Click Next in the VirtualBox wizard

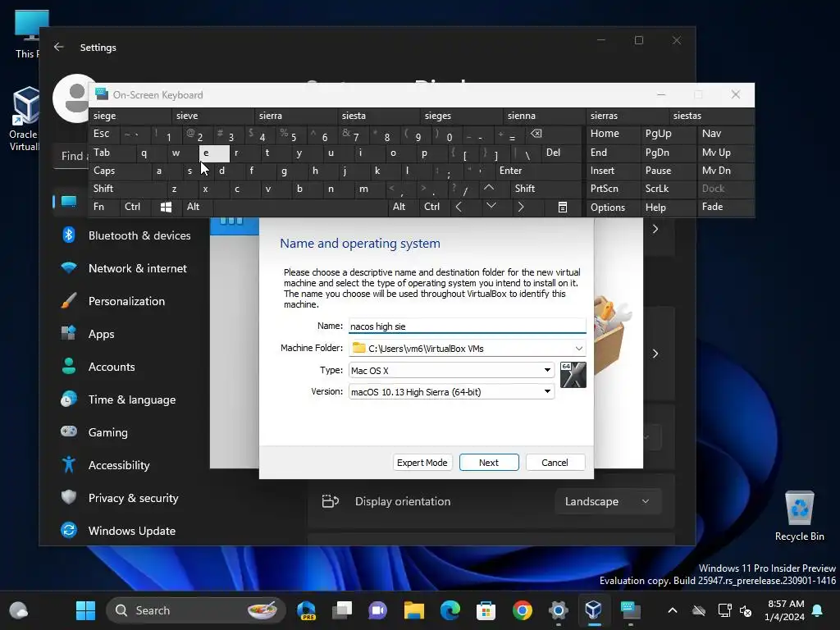pyautogui.click(x=489, y=463)
